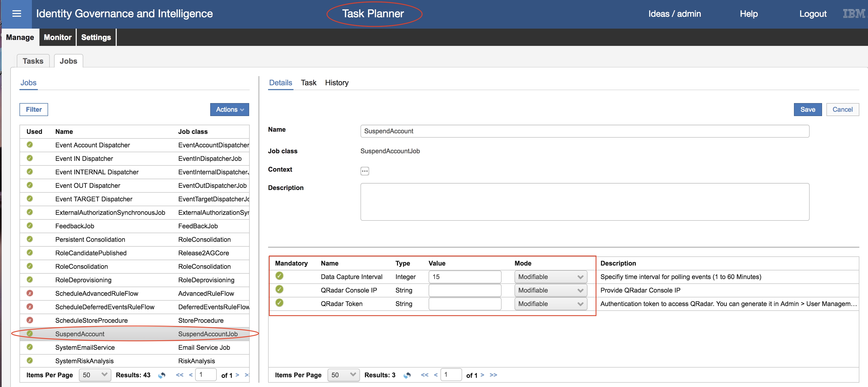Click mandatory check icon for QRadar Token
This screenshot has height=387, width=868.
pos(279,303)
